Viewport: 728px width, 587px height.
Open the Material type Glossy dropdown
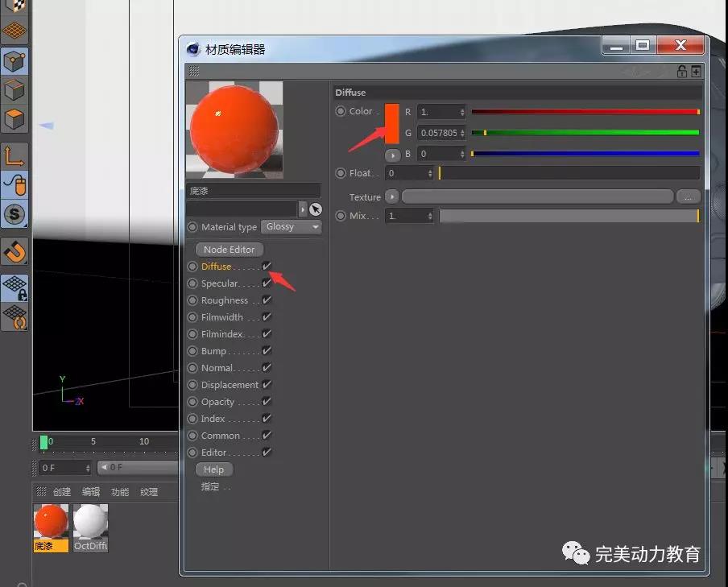pyautogui.click(x=291, y=227)
